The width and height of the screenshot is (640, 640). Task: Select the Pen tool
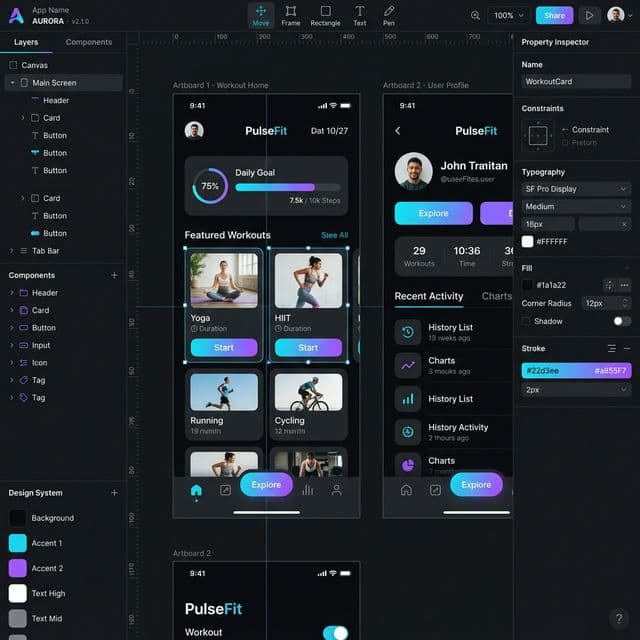389,16
